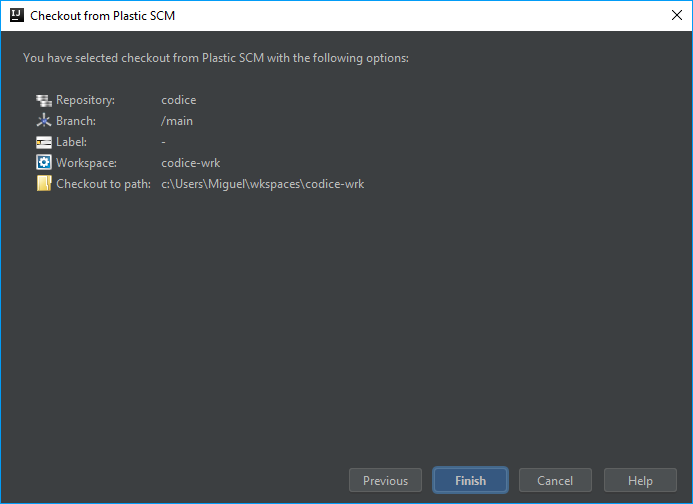Select the 'Workspace:' label text

click(86, 163)
